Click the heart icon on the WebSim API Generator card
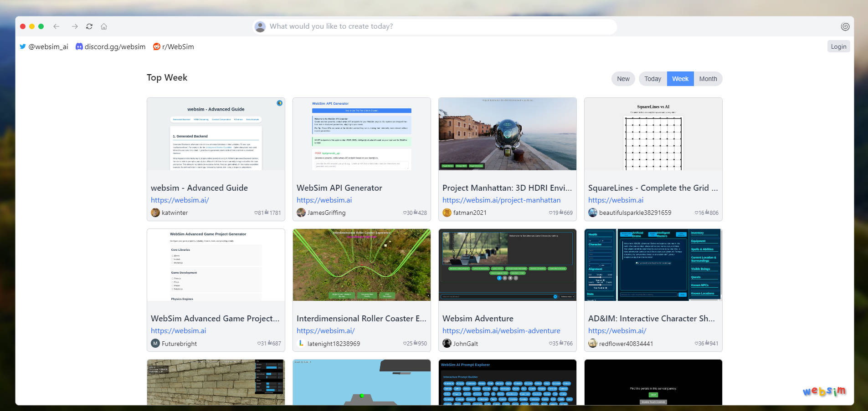The height and width of the screenshot is (411, 868). (405, 213)
